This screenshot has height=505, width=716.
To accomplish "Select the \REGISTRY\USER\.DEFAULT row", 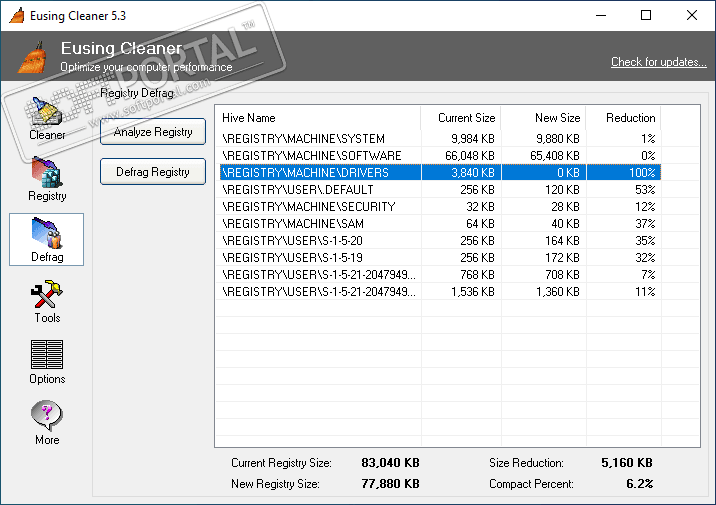I will [x=440, y=189].
